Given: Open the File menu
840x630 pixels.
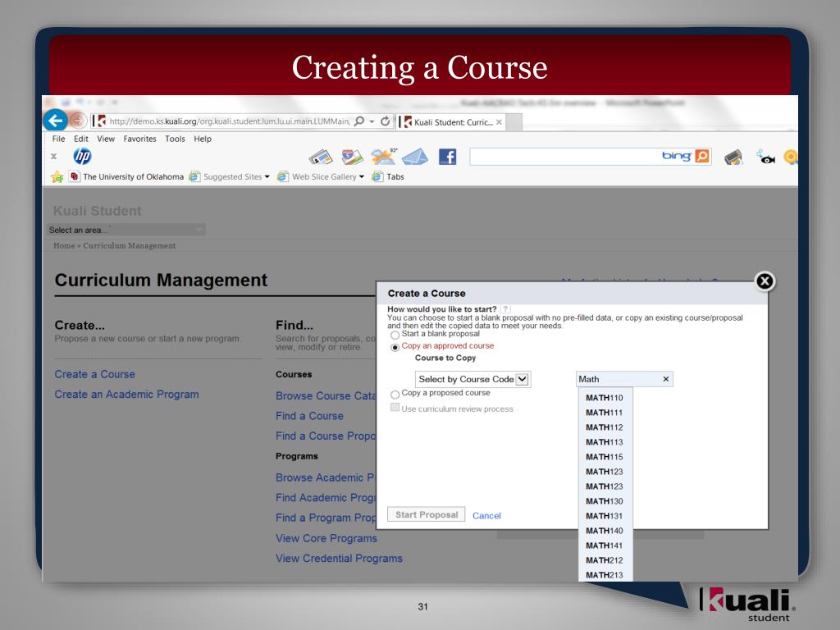Looking at the screenshot, I should pyautogui.click(x=58, y=139).
